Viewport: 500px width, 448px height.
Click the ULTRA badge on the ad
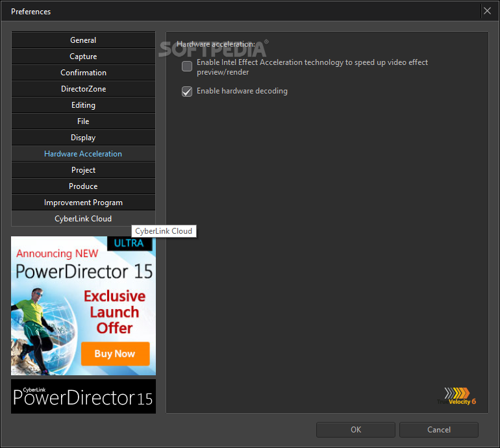tap(129, 243)
